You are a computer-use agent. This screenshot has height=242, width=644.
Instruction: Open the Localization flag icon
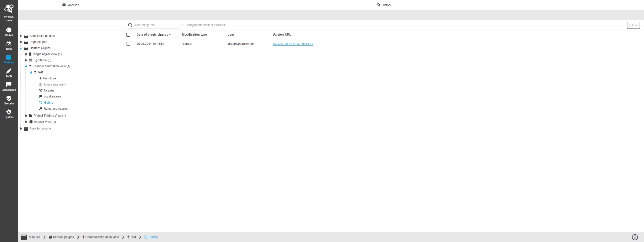(9, 84)
